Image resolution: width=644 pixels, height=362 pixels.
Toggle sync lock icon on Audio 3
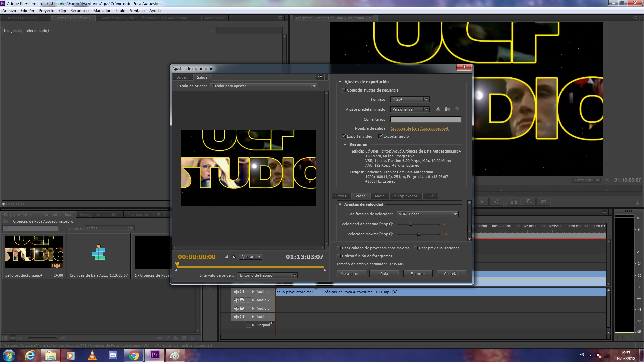242,308
